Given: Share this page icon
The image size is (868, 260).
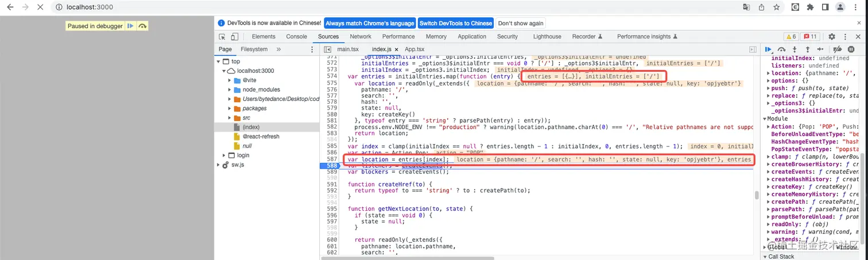Looking at the screenshot, I should (761, 7).
